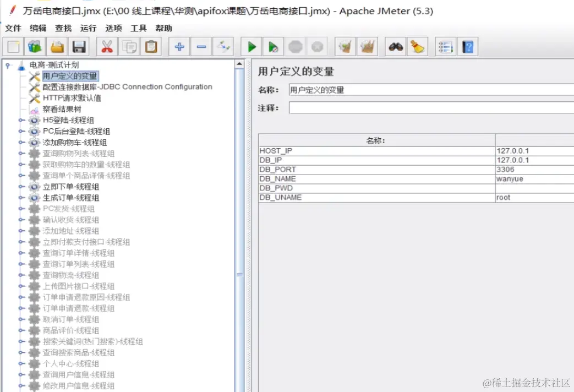Select 用户定义的变量 tree item
574x392 pixels.
70,76
